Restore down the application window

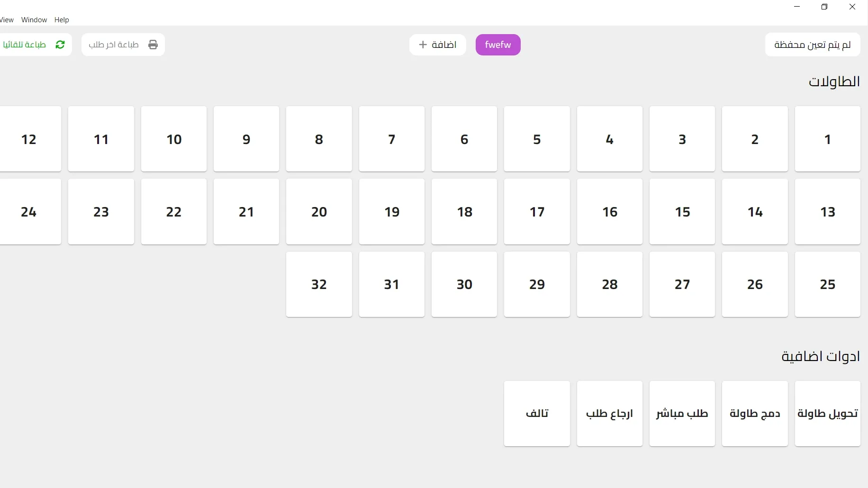pos(824,7)
